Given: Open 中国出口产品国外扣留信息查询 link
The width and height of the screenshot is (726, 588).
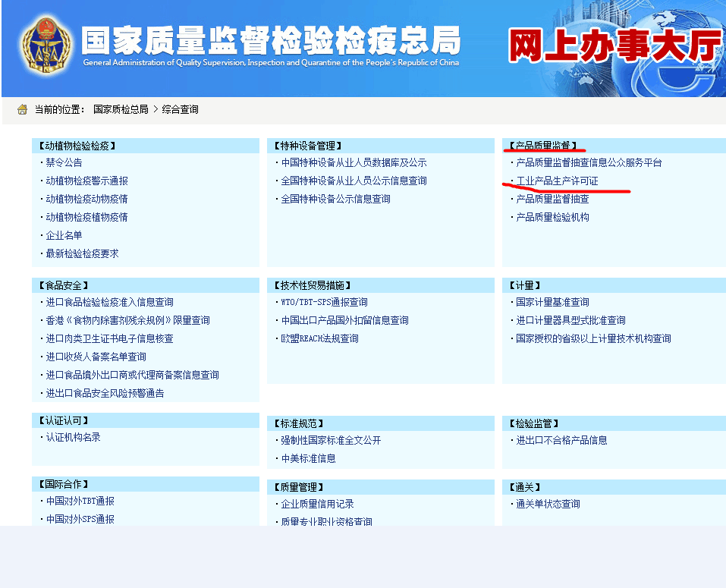Looking at the screenshot, I should coord(344,320).
